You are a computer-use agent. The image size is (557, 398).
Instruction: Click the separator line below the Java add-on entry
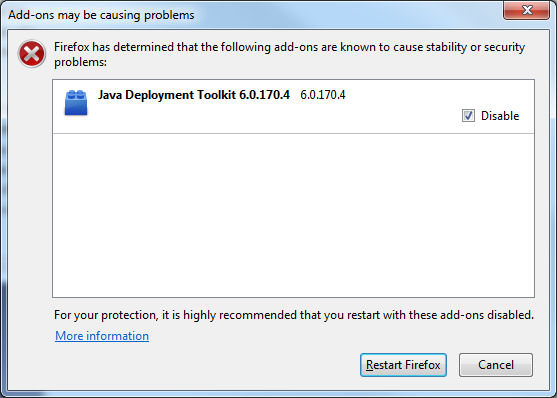(293, 134)
